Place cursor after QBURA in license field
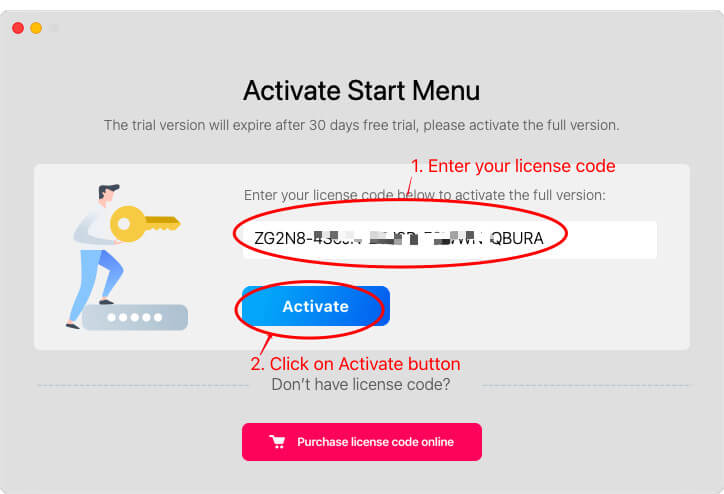The width and height of the screenshot is (724, 494). coord(545,238)
